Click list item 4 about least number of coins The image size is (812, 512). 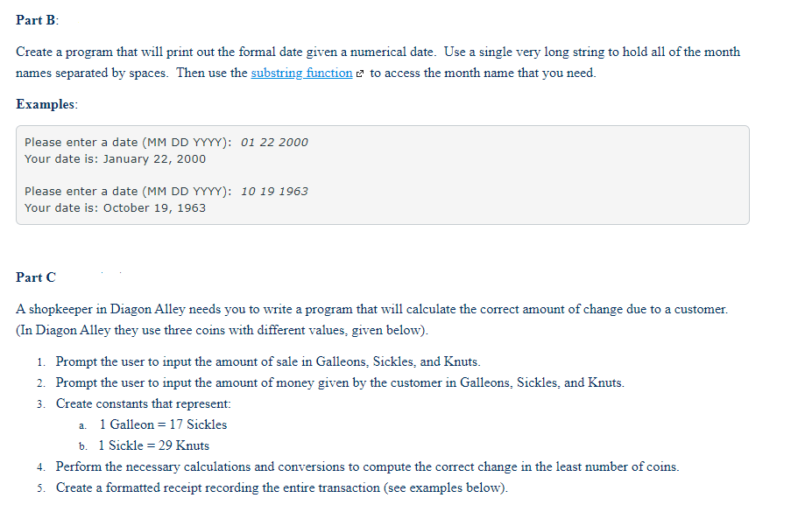click(x=367, y=466)
